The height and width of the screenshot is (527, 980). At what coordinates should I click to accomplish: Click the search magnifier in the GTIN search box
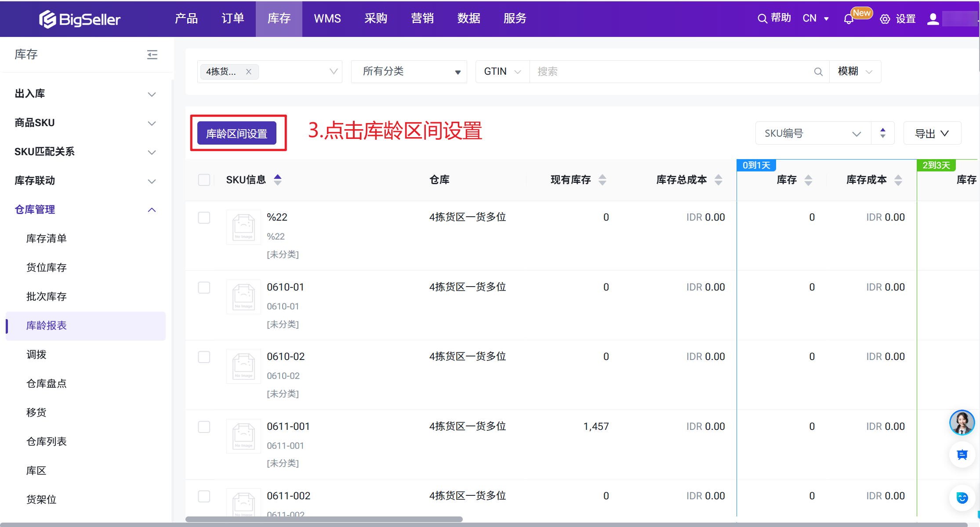pyautogui.click(x=818, y=72)
